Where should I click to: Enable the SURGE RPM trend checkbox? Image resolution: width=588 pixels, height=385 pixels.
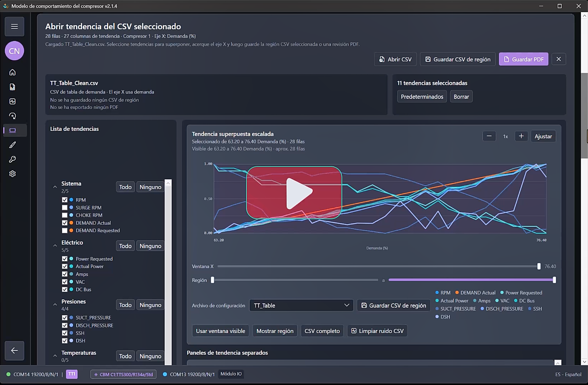pyautogui.click(x=64, y=207)
